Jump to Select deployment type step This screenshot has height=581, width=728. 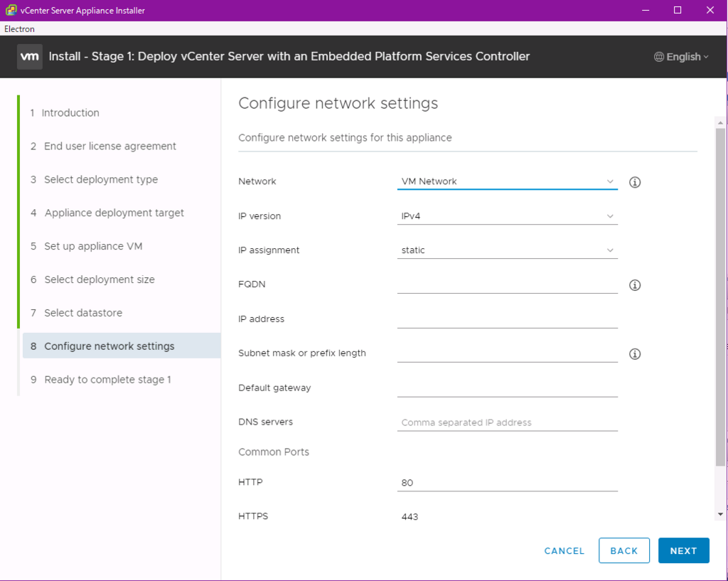click(x=94, y=180)
